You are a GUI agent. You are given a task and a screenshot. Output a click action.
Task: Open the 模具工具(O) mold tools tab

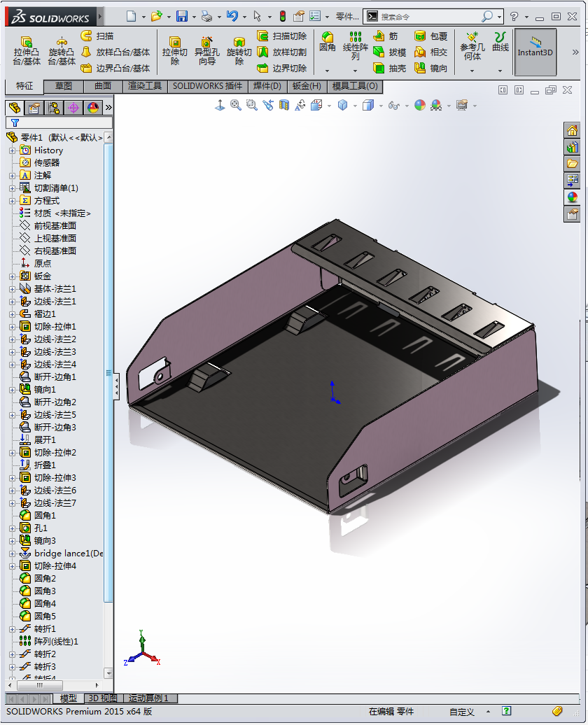355,86
